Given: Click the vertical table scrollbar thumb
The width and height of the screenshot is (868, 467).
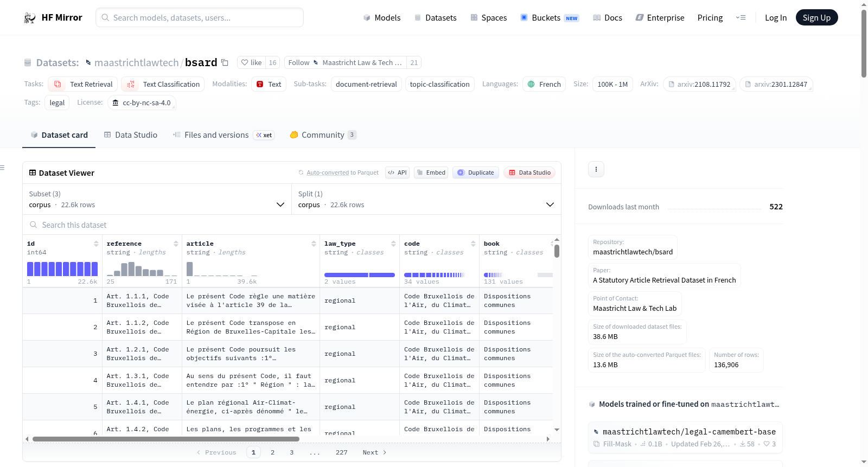Looking at the screenshot, I should pos(557,251).
